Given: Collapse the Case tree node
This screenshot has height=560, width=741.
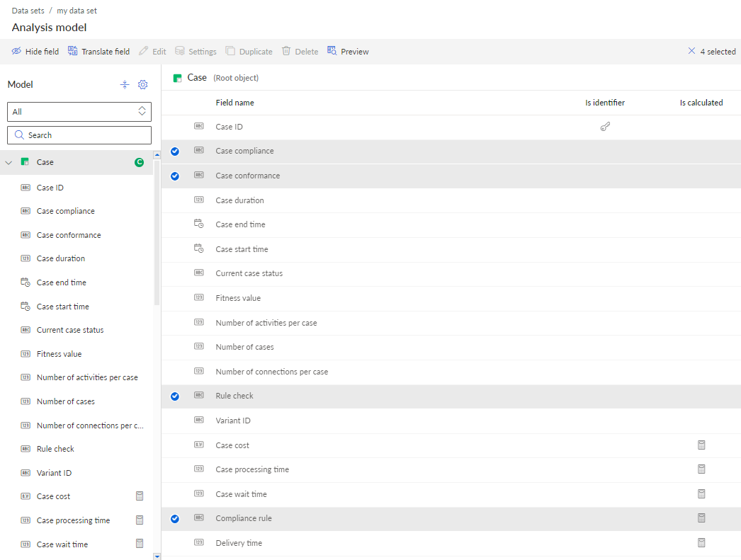Looking at the screenshot, I should [x=9, y=162].
